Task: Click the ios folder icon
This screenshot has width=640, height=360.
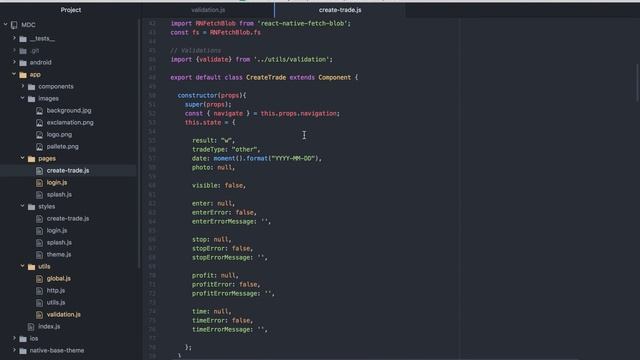Action: tap(23, 339)
